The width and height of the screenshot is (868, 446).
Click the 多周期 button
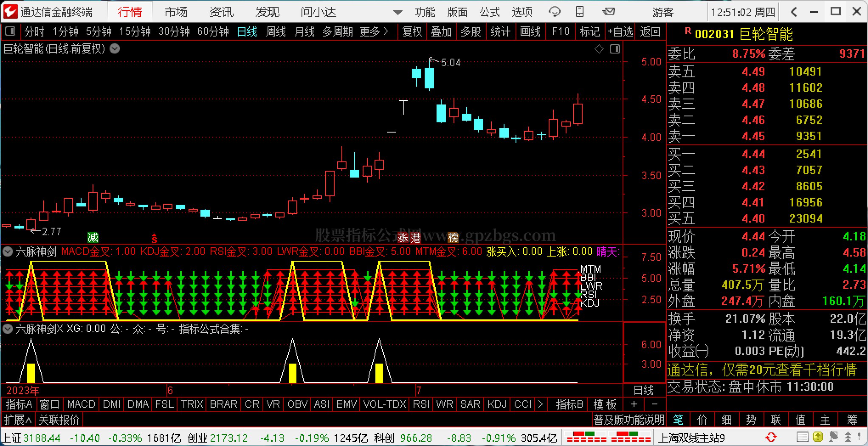pyautogui.click(x=338, y=31)
